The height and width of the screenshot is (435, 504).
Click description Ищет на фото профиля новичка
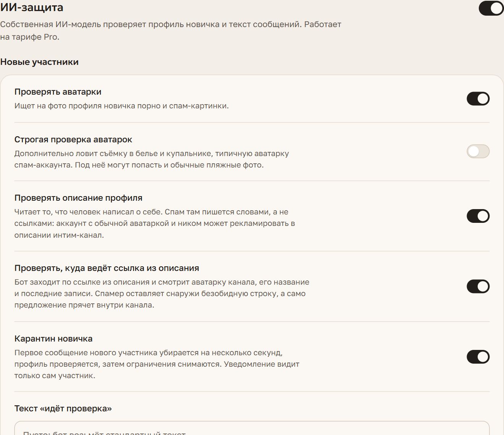(121, 106)
